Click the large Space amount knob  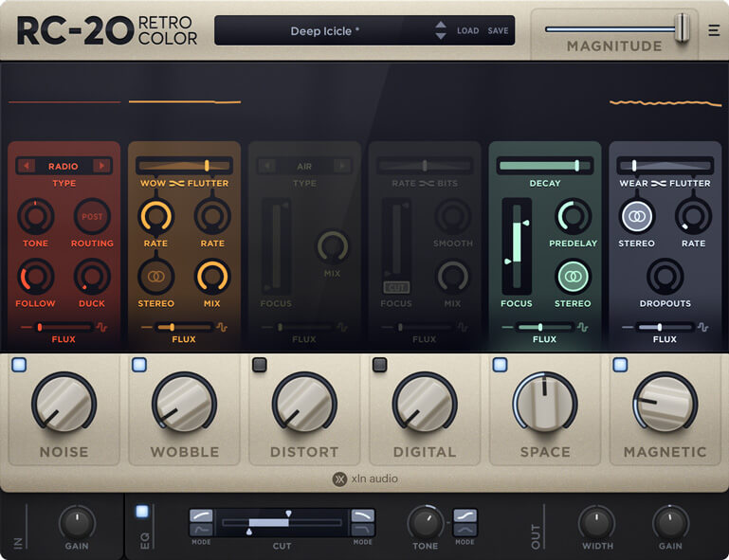point(545,404)
